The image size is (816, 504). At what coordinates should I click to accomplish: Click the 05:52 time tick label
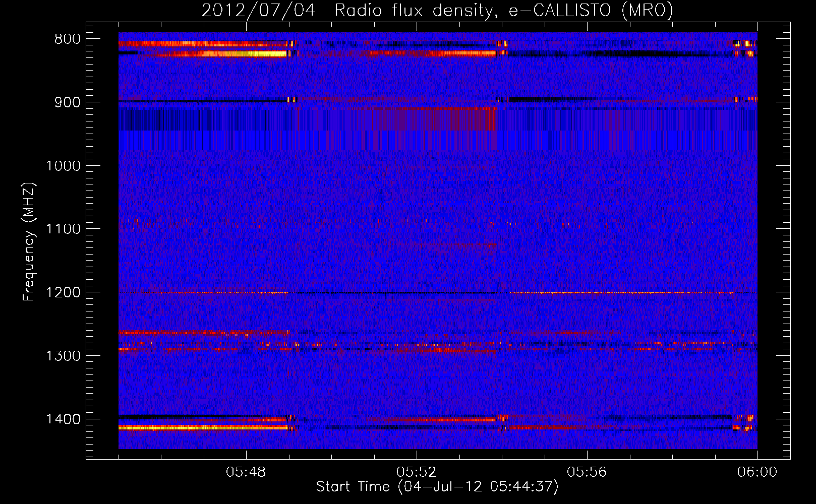point(417,472)
